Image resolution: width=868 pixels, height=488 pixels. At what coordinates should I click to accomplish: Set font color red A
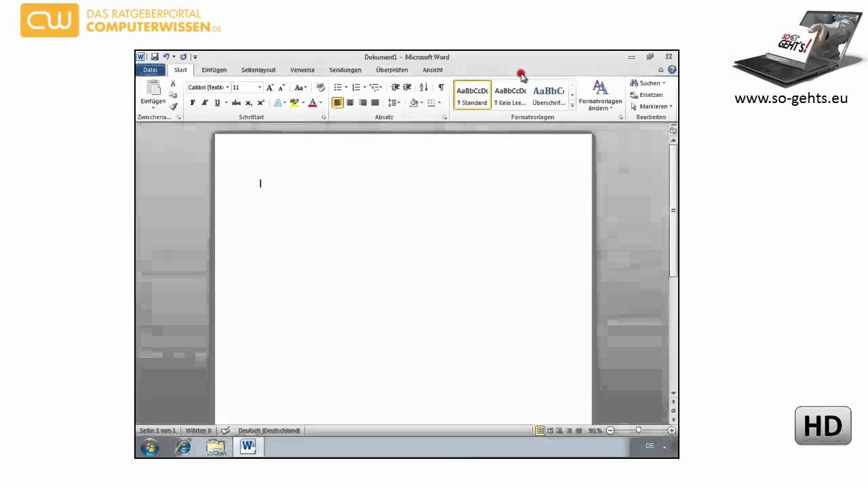coord(313,103)
